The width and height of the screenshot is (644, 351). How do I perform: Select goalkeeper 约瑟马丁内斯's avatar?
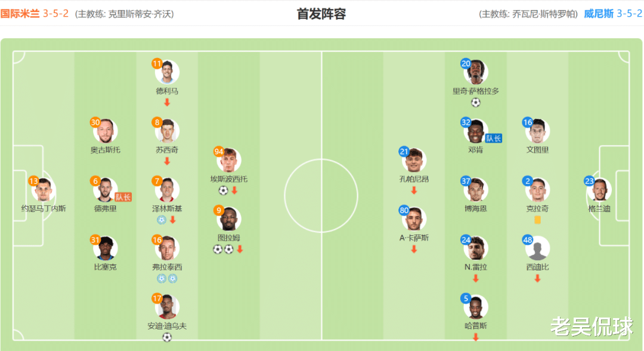(44, 190)
